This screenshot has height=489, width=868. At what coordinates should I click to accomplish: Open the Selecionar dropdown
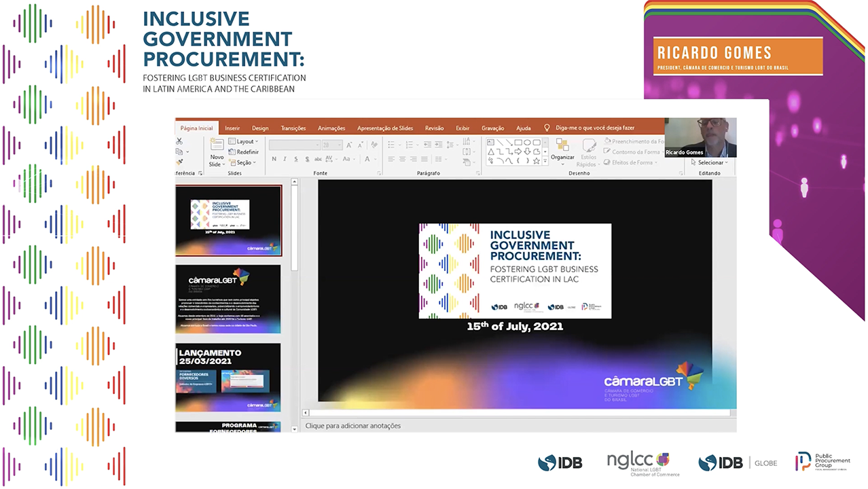tap(709, 162)
